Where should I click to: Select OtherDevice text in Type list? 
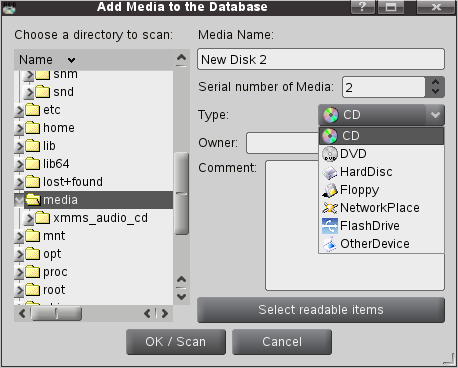[x=375, y=244]
